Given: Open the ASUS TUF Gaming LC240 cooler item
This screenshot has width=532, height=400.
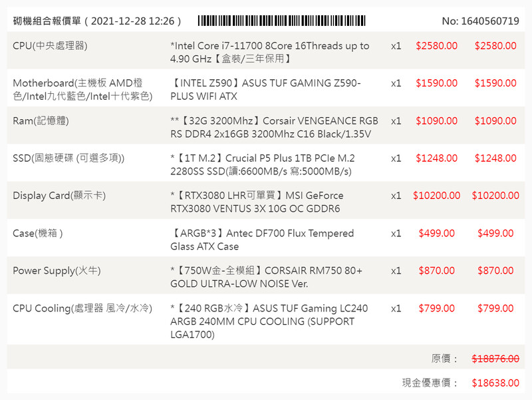Looking at the screenshot, I should click(269, 321).
